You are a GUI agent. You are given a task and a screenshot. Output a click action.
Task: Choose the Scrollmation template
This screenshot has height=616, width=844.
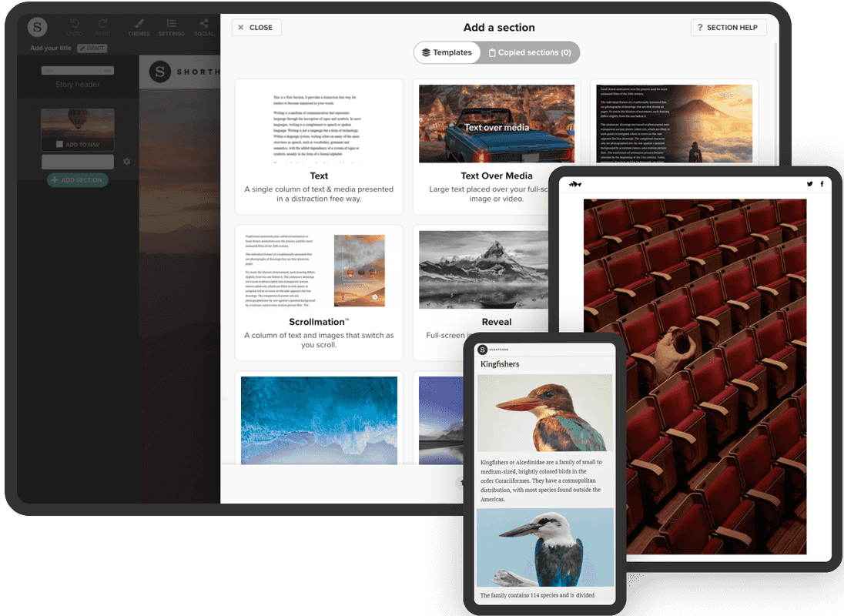(x=319, y=293)
